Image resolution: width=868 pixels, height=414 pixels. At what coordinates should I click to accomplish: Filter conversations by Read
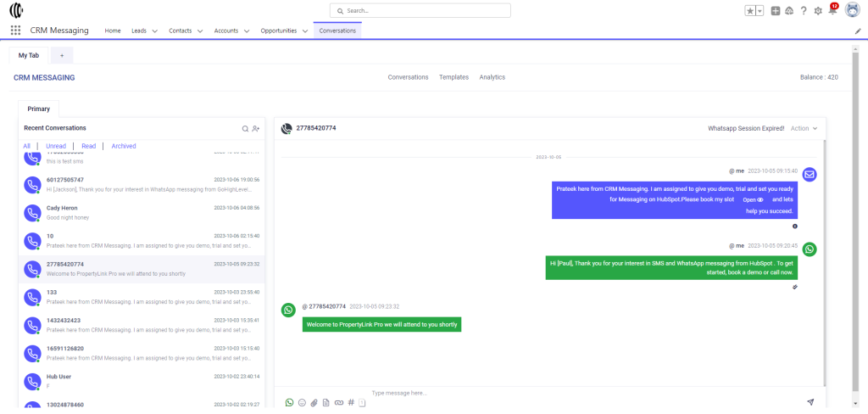coord(88,146)
